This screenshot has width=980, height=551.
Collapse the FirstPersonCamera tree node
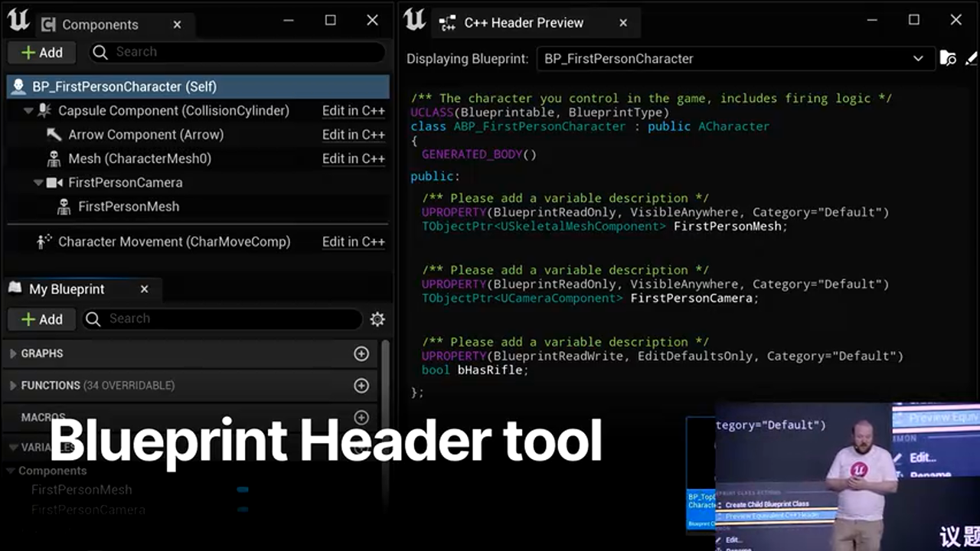tap(38, 183)
